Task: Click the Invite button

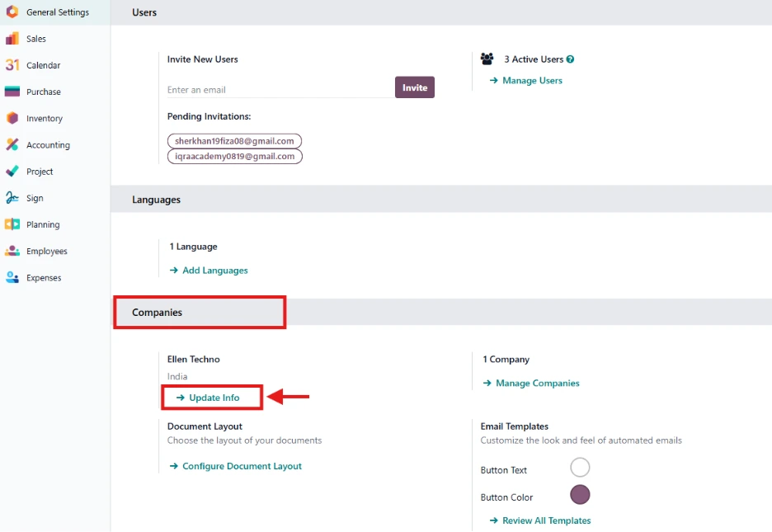Action: [414, 87]
